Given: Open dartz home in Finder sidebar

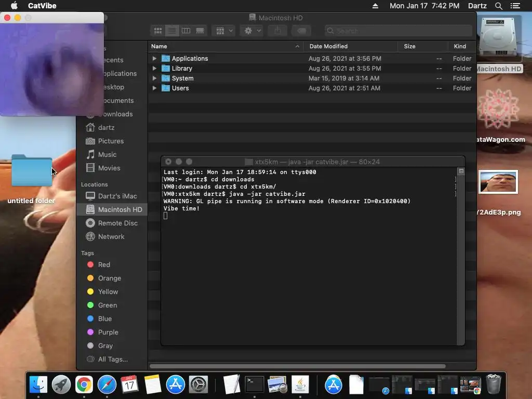Looking at the screenshot, I should [106, 128].
